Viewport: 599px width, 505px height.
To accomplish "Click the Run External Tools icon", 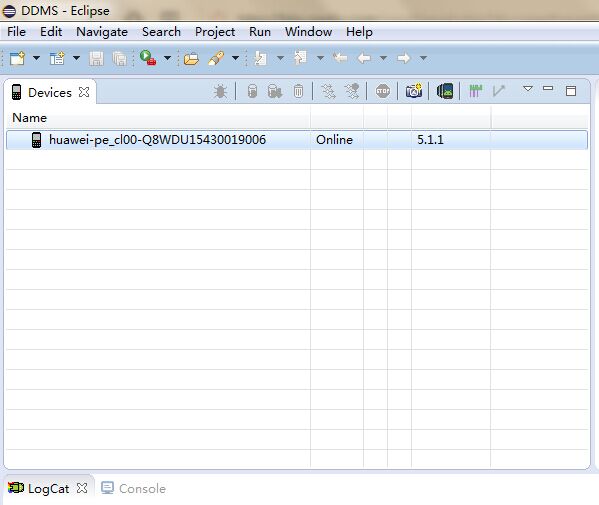I will click(148, 58).
